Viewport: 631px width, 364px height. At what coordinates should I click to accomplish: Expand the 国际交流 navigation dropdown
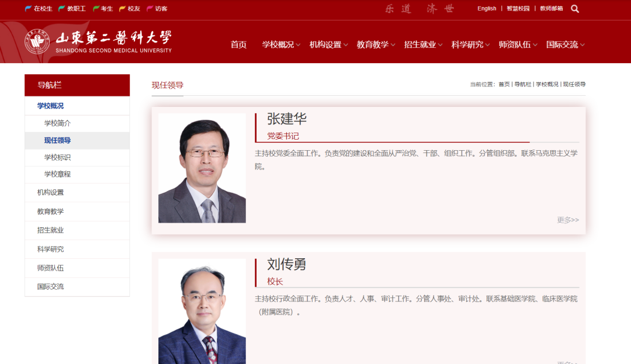click(563, 44)
